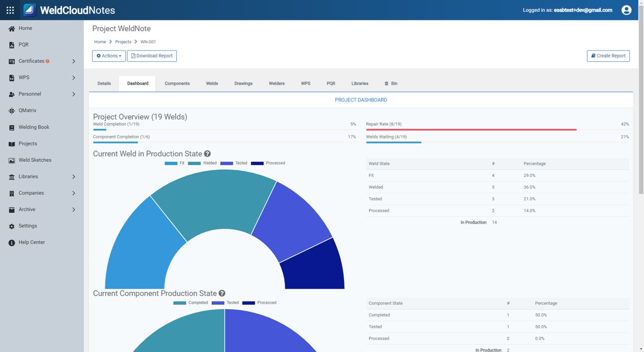Click the Help Center info icon
644x352 pixels.
[12, 243]
